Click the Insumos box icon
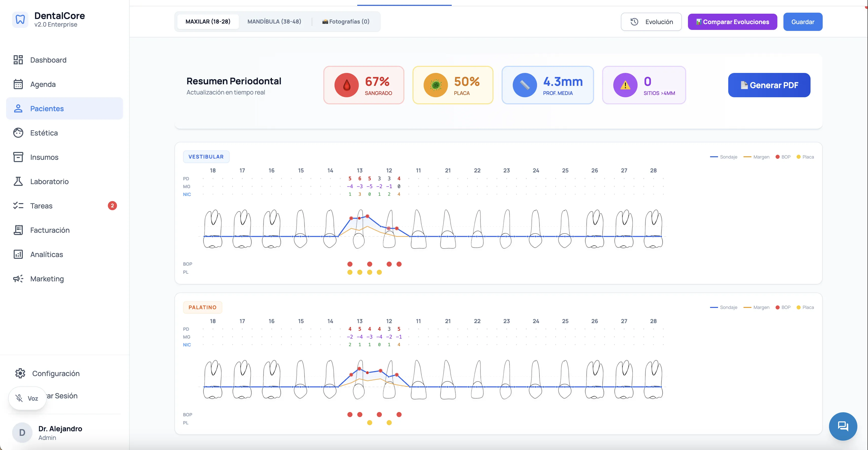 pos(18,157)
